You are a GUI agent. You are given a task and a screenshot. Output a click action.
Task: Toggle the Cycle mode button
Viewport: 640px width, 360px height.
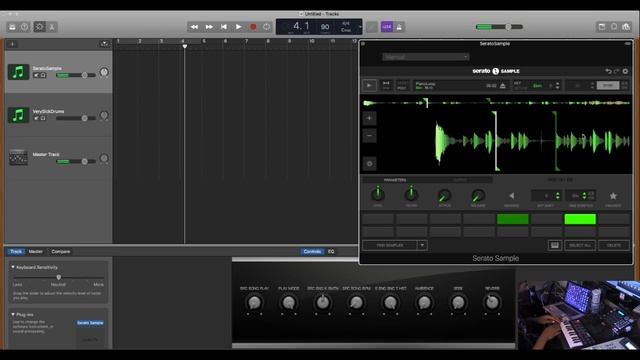click(x=267, y=27)
